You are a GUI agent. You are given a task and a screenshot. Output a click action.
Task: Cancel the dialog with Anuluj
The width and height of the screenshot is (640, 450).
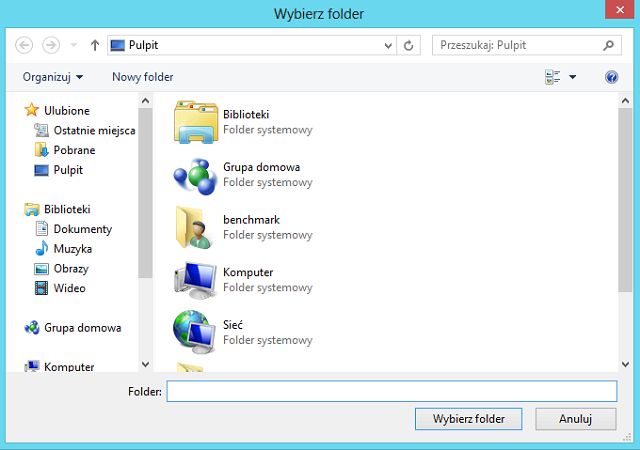click(576, 419)
